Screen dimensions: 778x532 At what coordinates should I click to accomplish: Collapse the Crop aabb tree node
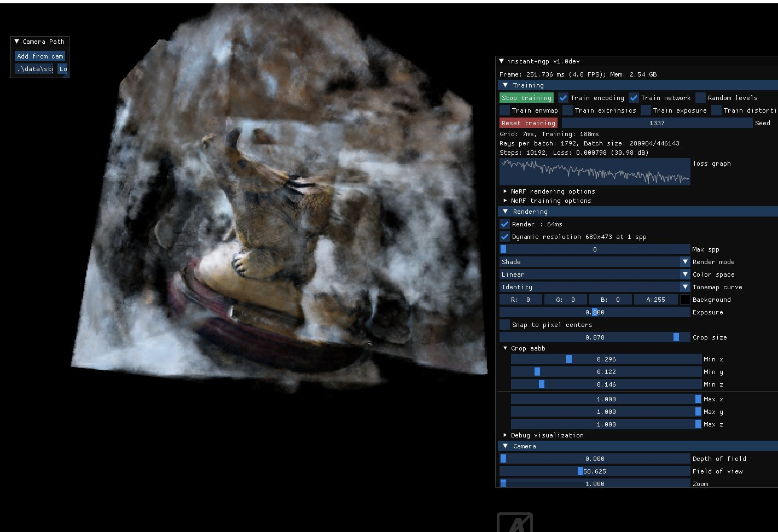[506, 348]
